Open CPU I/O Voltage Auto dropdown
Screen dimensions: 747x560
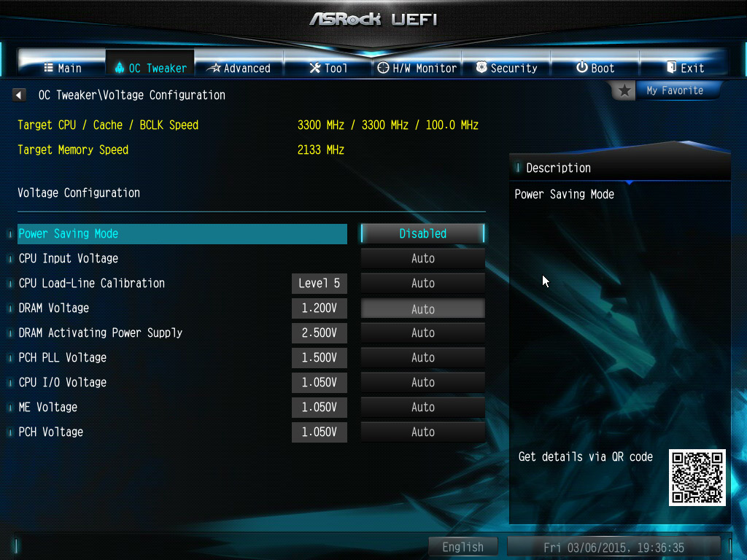(x=422, y=382)
